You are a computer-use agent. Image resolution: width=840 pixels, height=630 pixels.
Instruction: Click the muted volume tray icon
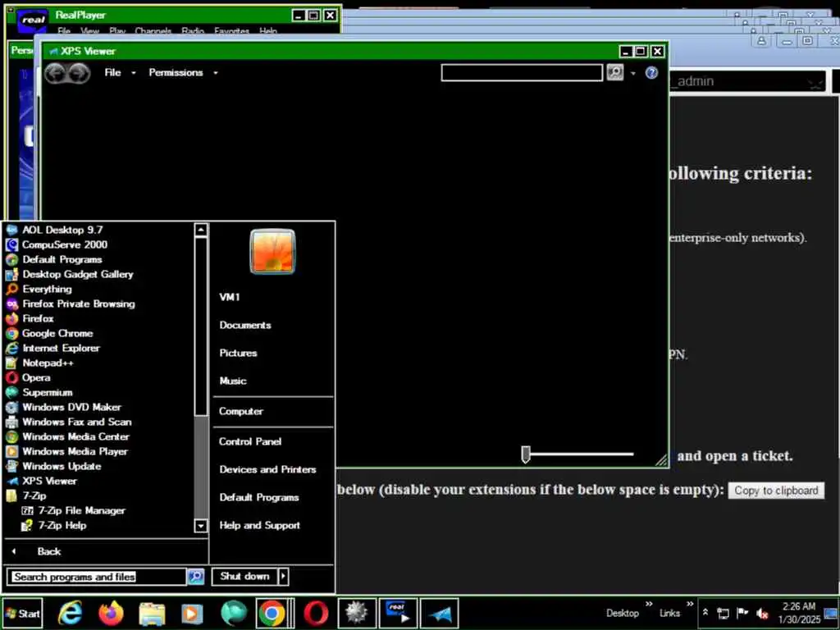(x=762, y=614)
